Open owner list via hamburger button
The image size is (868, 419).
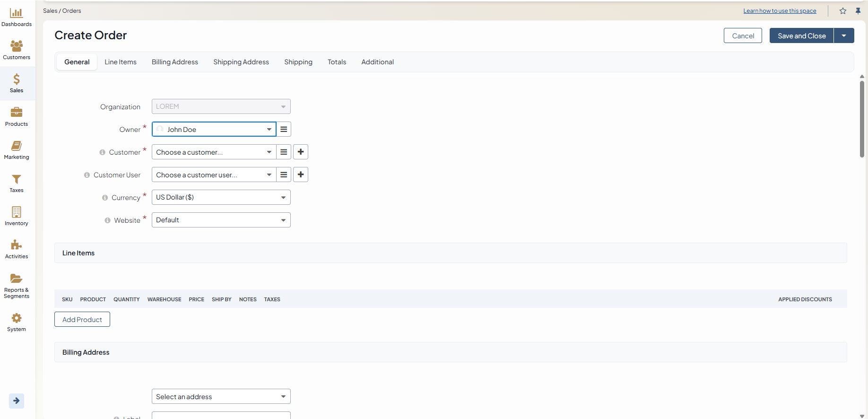284,129
